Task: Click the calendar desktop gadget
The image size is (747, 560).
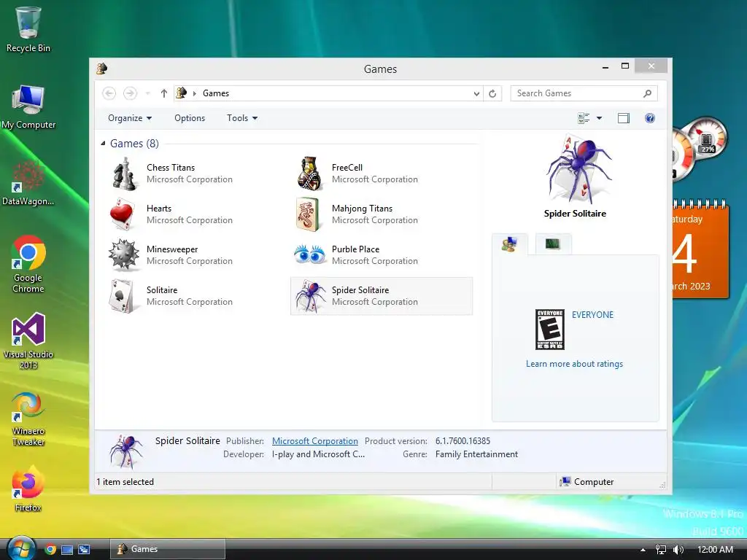Action: coord(701,250)
